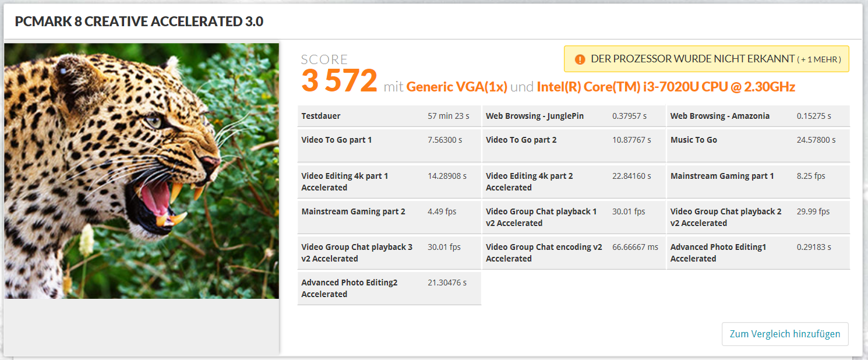Click the processor not recognized warning banner
The height and width of the screenshot is (360, 868).
(693, 59)
